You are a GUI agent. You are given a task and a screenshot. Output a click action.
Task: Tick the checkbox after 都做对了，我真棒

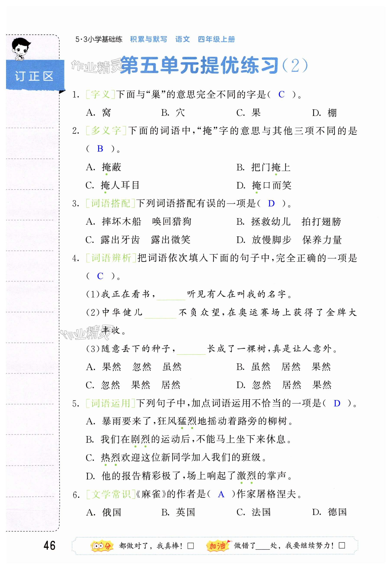pos(191,546)
